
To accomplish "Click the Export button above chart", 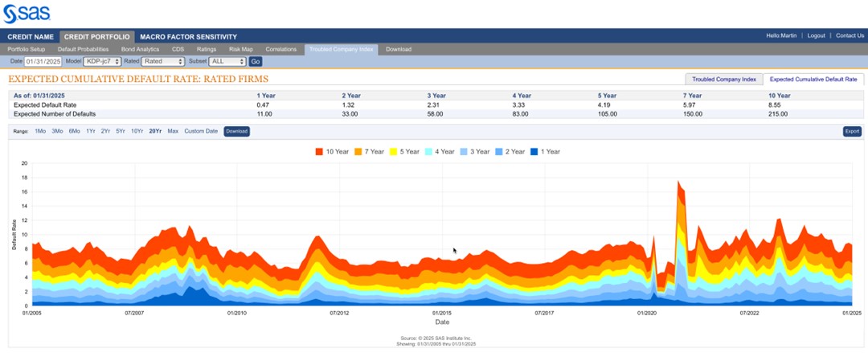I will coord(852,131).
